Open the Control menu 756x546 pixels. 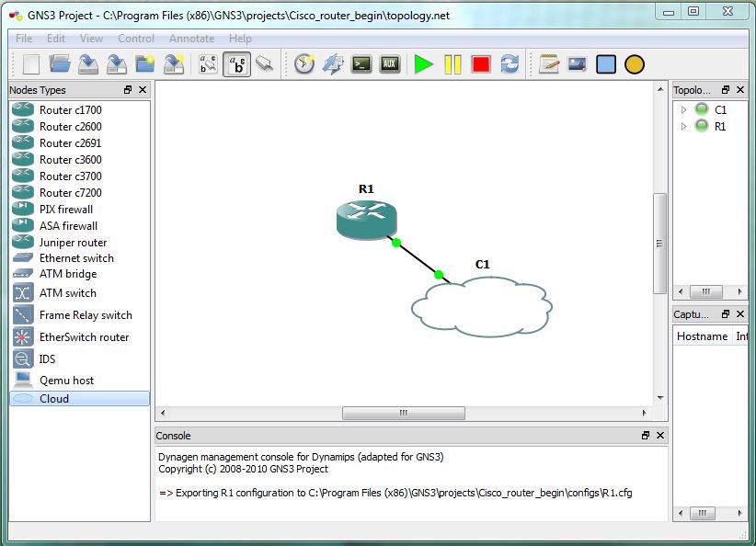pyautogui.click(x=136, y=39)
